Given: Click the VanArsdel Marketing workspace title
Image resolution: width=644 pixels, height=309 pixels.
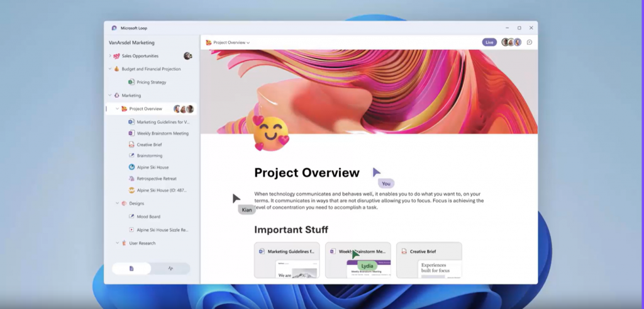Looking at the screenshot, I should (131, 43).
